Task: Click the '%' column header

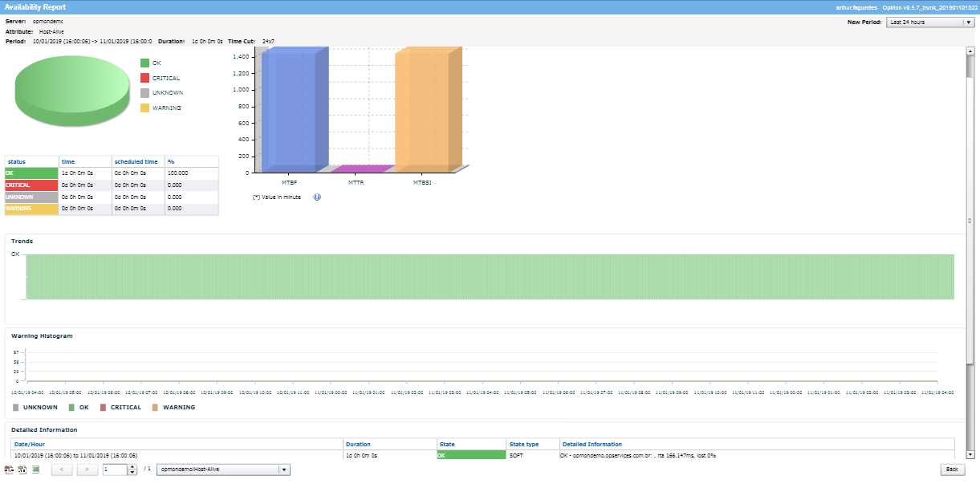Action: pos(192,162)
